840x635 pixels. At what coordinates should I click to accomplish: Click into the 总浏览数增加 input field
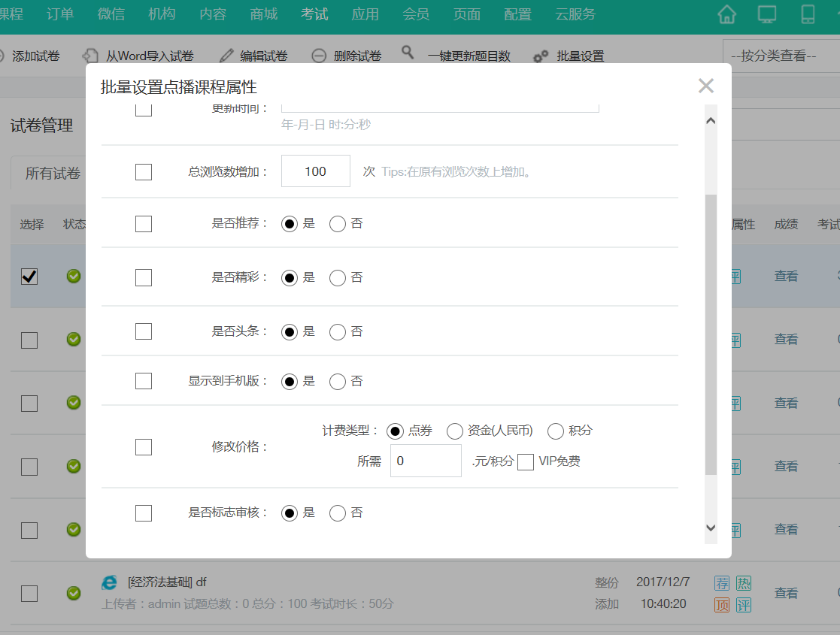pyautogui.click(x=316, y=171)
